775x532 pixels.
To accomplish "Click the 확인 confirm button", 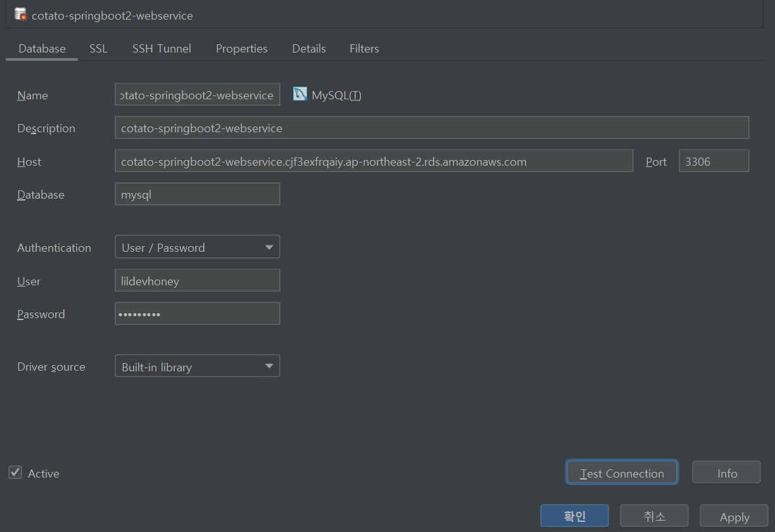I will (574, 516).
